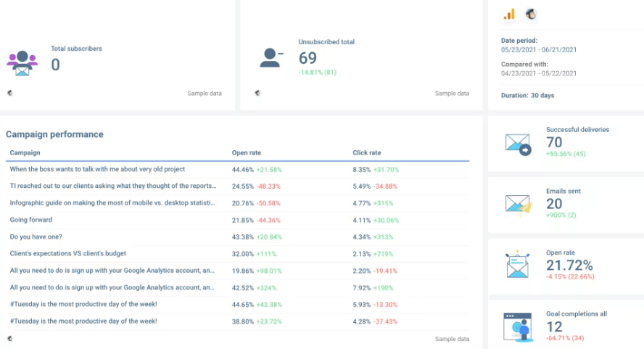644x349 pixels.
Task: Click the -4.15% (22.66%) change figure
Action: [x=571, y=276]
